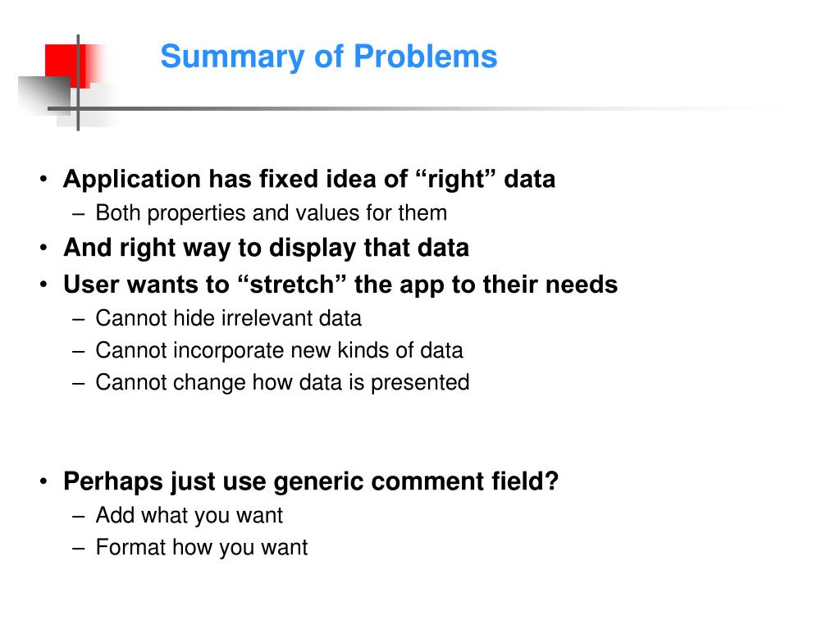
Task: Click the dash before 'Cannot hide irrelevant'
Action: click(79, 320)
